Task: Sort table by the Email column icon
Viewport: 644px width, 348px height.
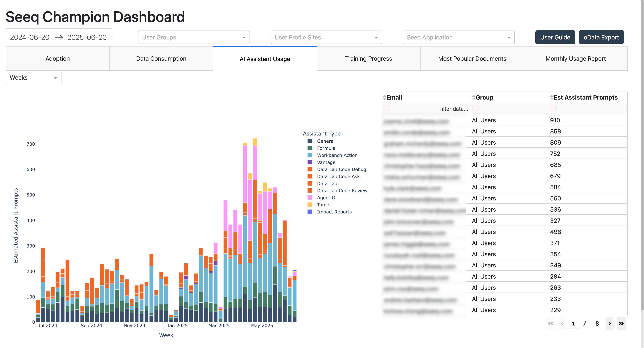Action: pos(384,97)
